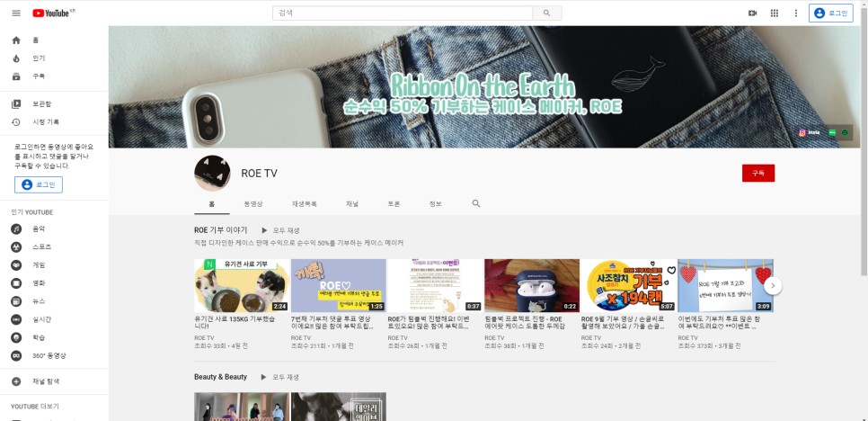Switch to the 재생목록 tab
The height and width of the screenshot is (421, 868).
305,204
